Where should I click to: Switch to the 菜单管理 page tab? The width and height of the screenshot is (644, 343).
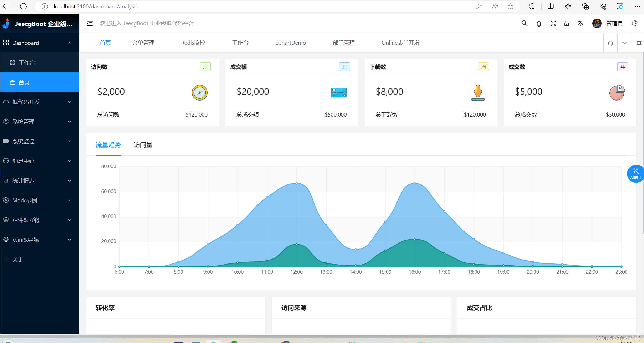(143, 43)
